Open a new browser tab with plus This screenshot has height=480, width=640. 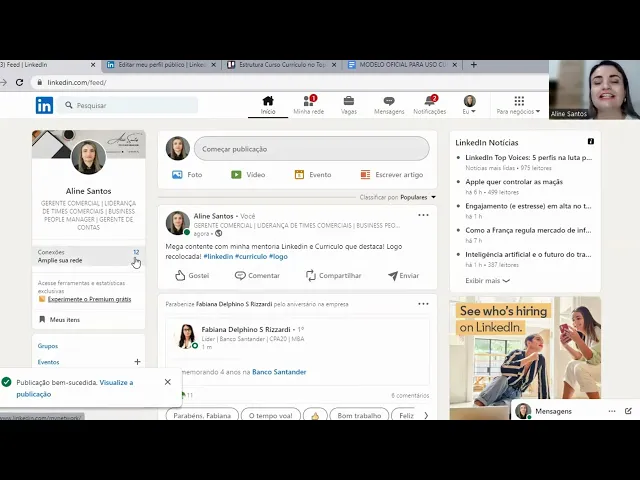[x=473, y=65]
